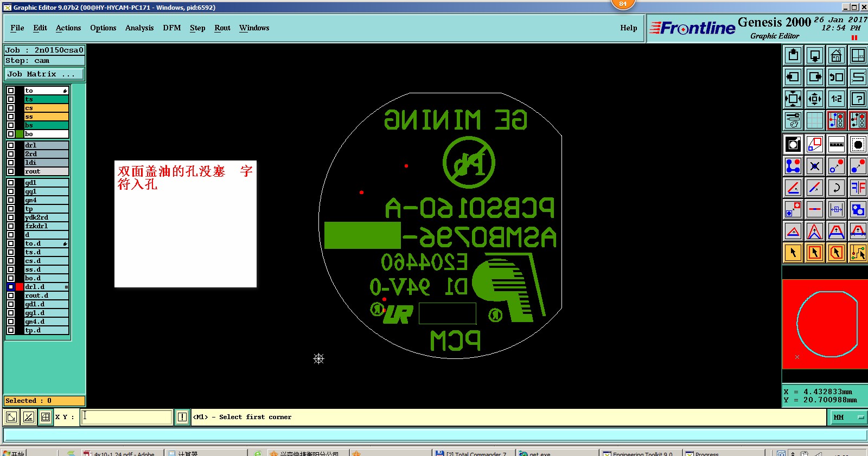Open the DFM menu

[x=172, y=28]
